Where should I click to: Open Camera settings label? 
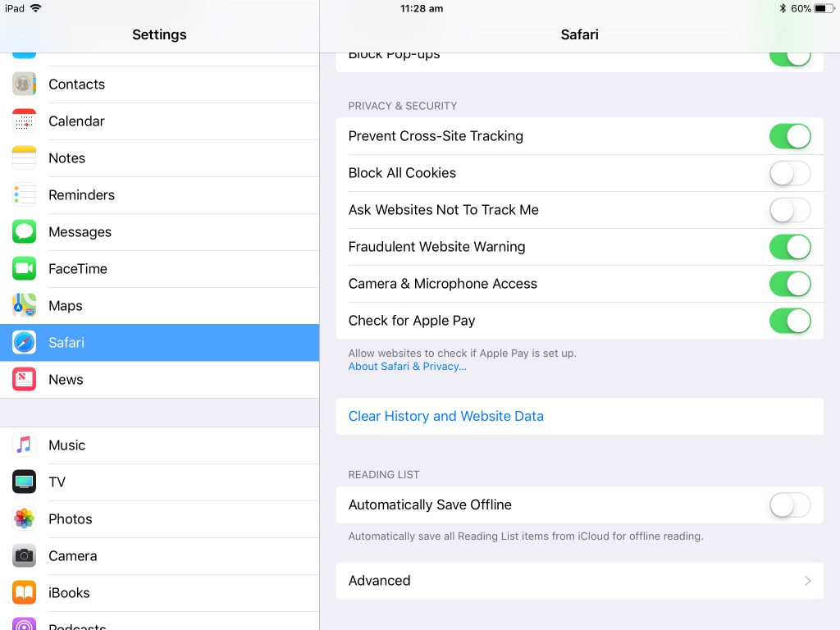73,556
